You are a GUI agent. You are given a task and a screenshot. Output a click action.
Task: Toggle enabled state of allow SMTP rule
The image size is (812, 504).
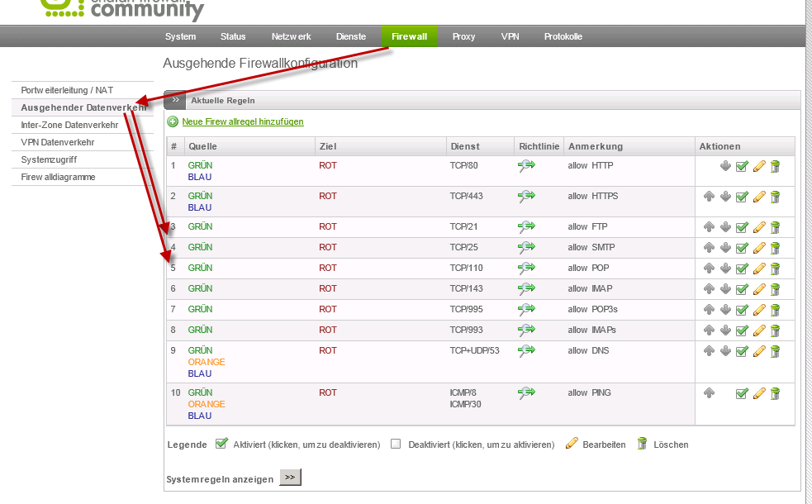(742, 248)
